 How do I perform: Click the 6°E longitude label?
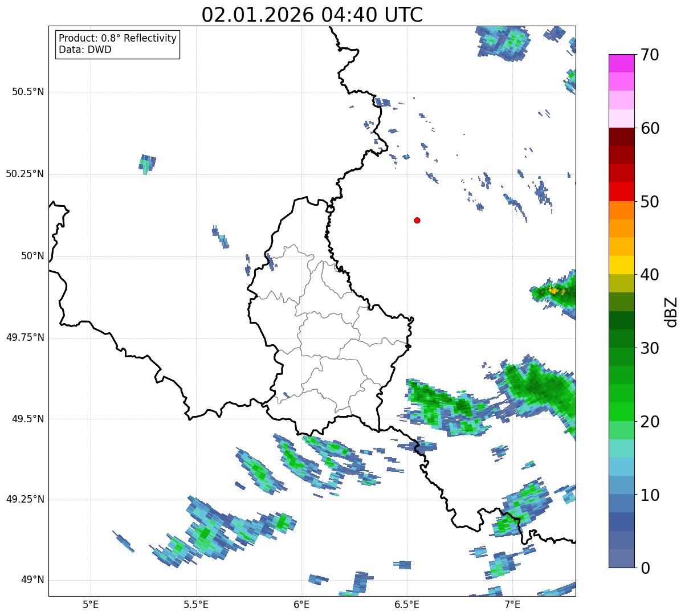click(301, 604)
